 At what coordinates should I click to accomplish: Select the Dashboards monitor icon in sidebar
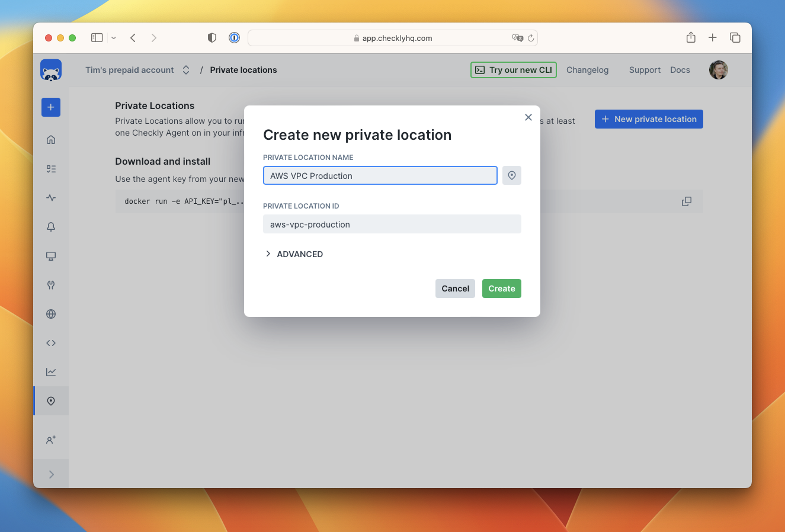(x=50, y=256)
